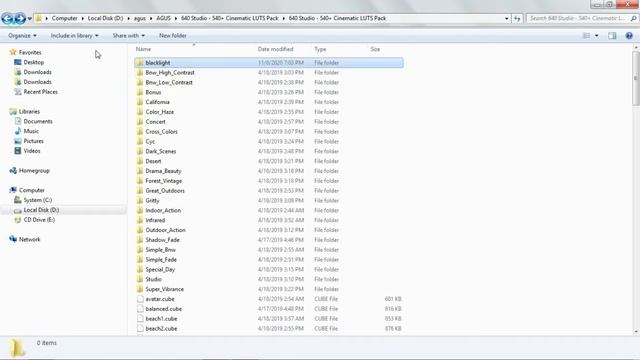Viewport: 640px width, 360px height.
Task: Select the Cross_Colors folder icon
Action: (x=140, y=131)
